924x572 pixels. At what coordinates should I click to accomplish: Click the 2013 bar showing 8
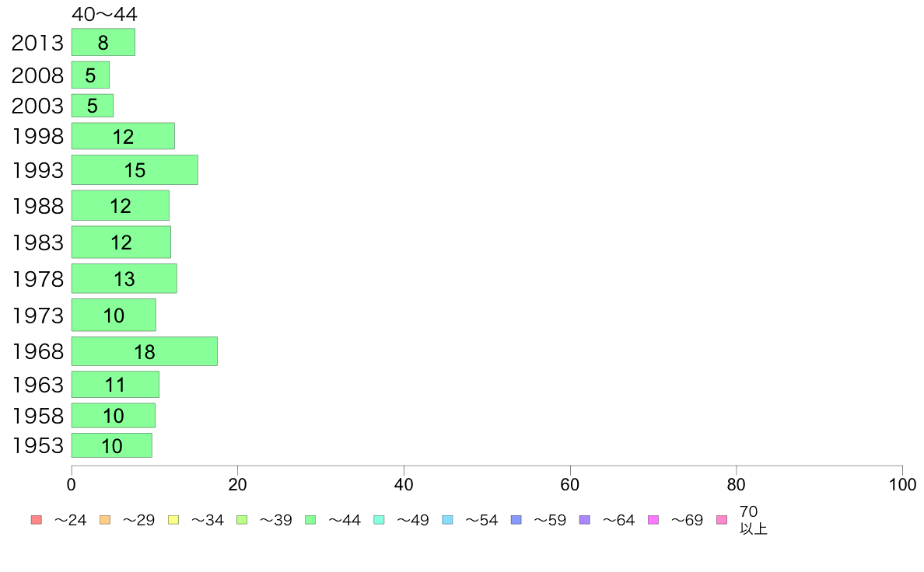pyautogui.click(x=103, y=42)
